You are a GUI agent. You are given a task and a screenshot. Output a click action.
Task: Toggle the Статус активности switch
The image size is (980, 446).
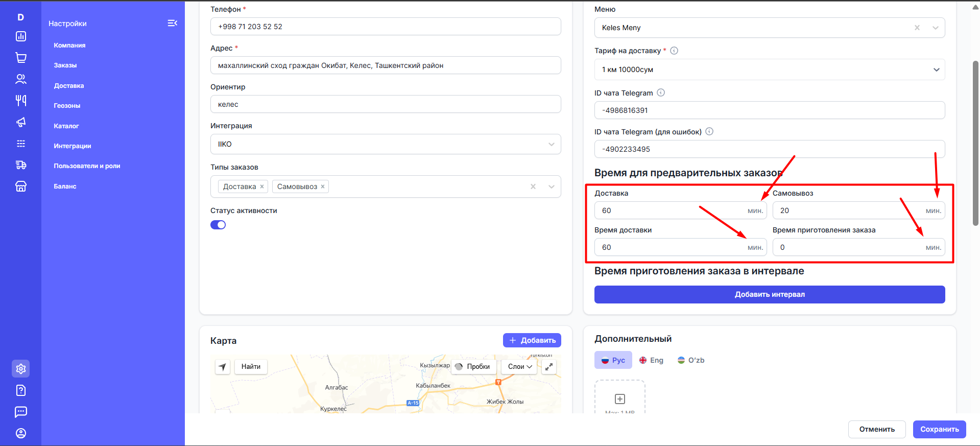point(218,225)
